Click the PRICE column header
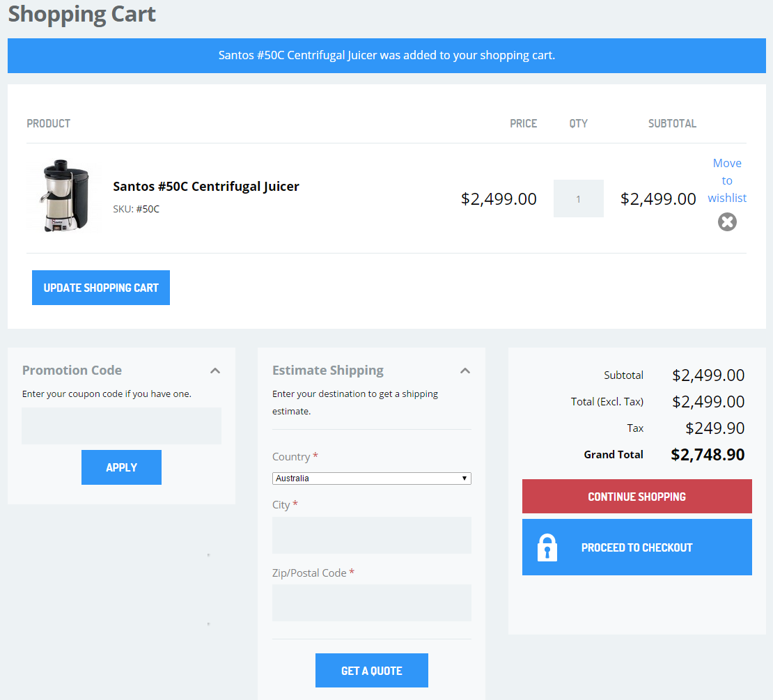773x700 pixels. point(524,124)
